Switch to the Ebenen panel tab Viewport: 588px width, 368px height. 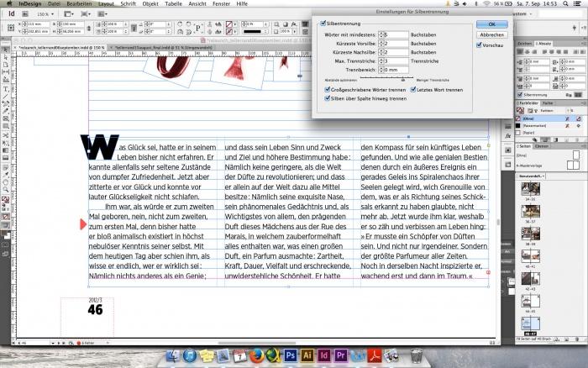pos(541,146)
